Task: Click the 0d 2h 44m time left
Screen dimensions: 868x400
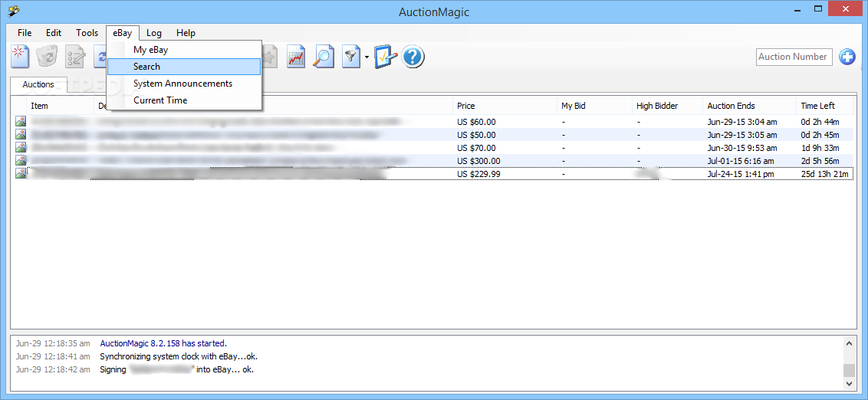Action: (x=820, y=122)
